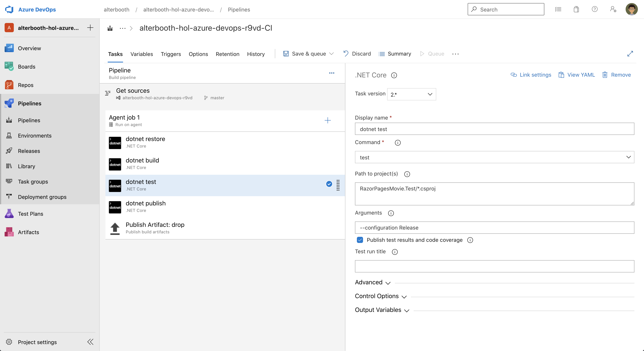Click the help question mark icon

pyautogui.click(x=595, y=10)
